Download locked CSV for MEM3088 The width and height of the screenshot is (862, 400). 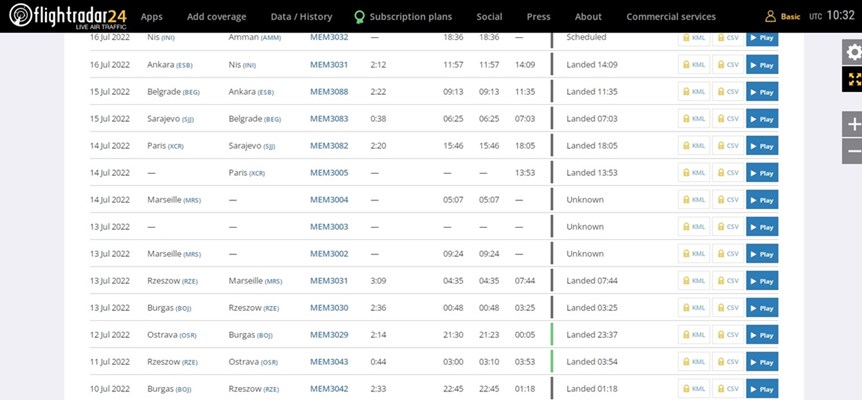pyautogui.click(x=728, y=92)
